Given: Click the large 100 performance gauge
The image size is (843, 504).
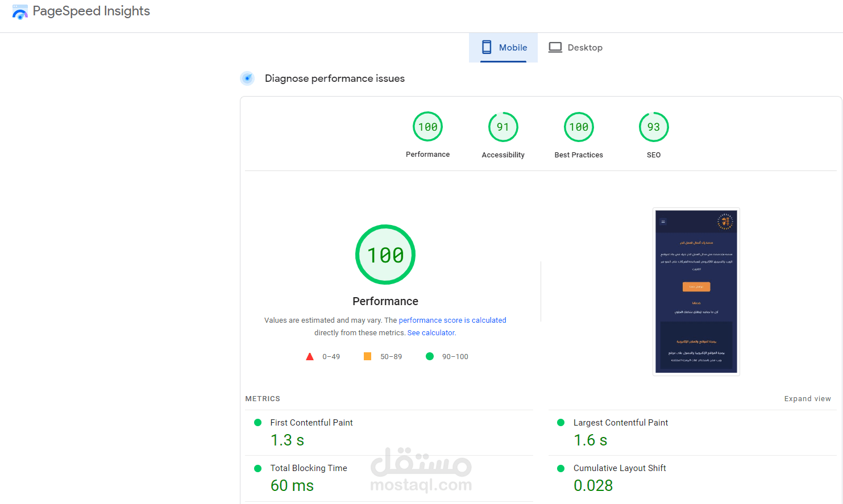Looking at the screenshot, I should click(385, 255).
